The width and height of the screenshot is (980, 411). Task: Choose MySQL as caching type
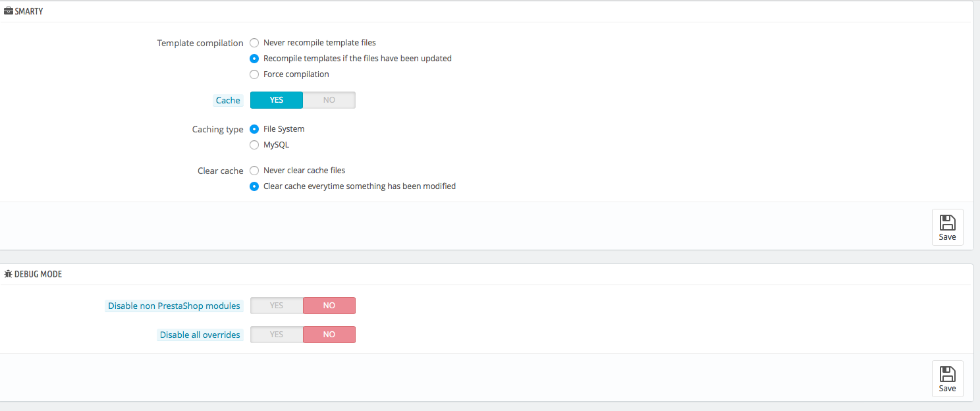[x=254, y=145]
